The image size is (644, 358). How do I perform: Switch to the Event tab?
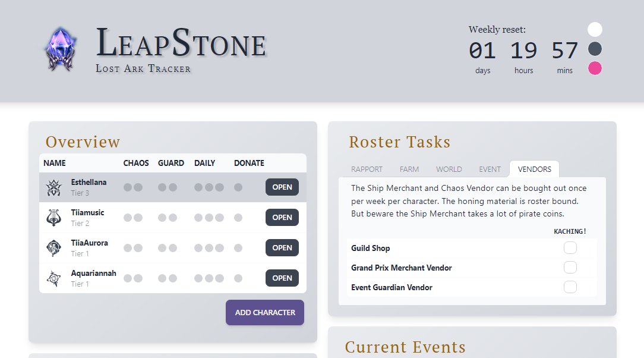(x=490, y=169)
